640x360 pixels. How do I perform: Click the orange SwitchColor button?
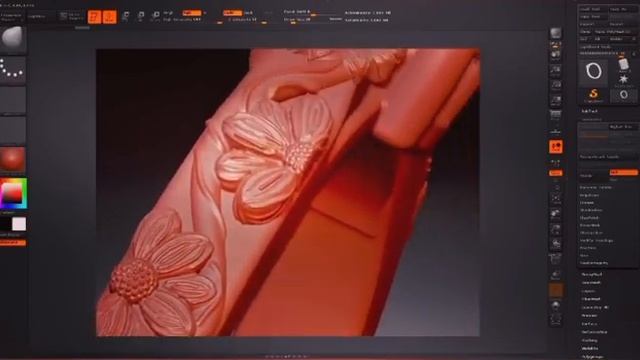tap(13, 243)
